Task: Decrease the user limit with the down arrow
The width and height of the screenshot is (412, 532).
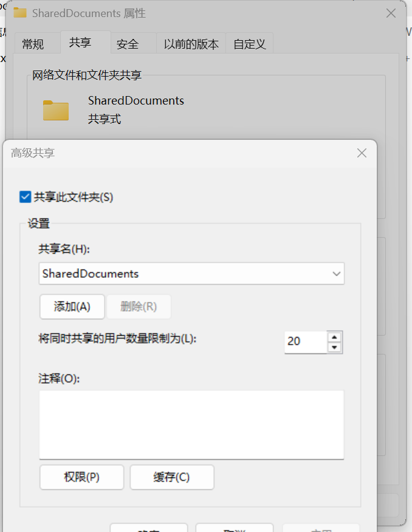Action: [x=334, y=347]
